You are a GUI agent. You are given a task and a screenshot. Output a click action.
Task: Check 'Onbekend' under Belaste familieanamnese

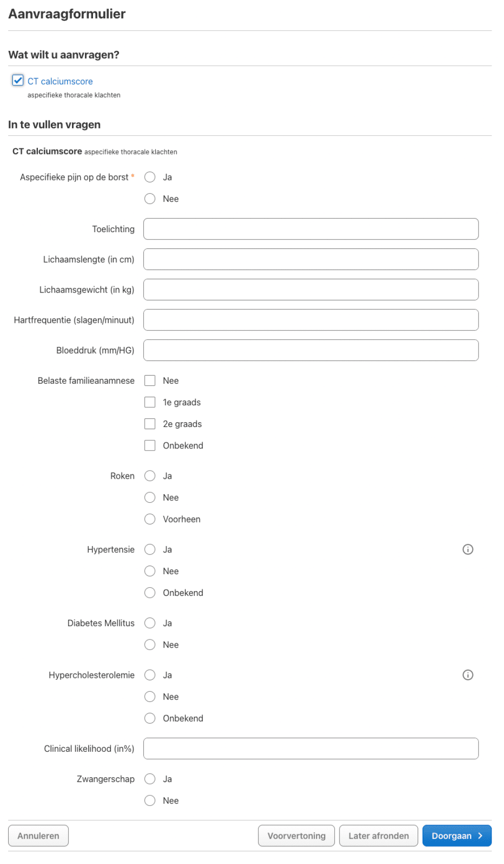coord(150,445)
